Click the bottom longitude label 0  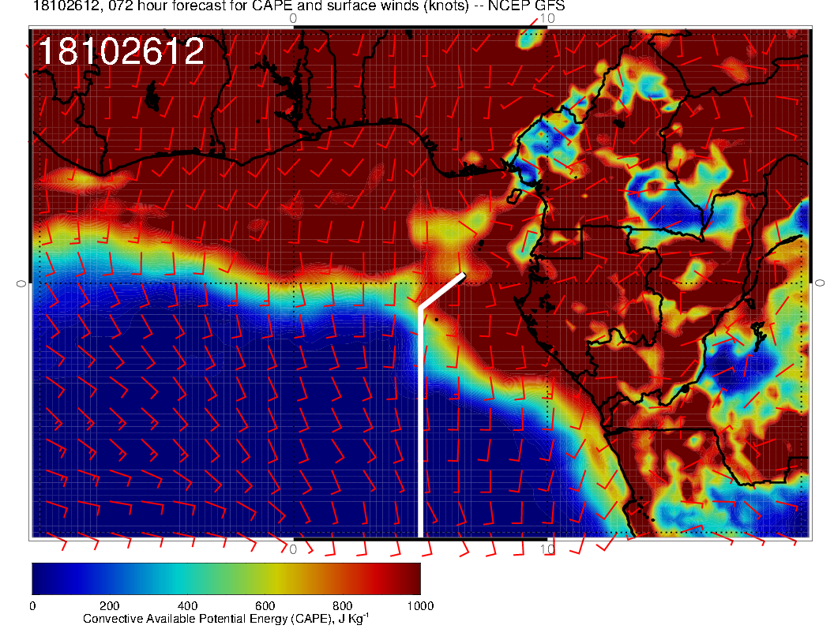[x=293, y=549]
